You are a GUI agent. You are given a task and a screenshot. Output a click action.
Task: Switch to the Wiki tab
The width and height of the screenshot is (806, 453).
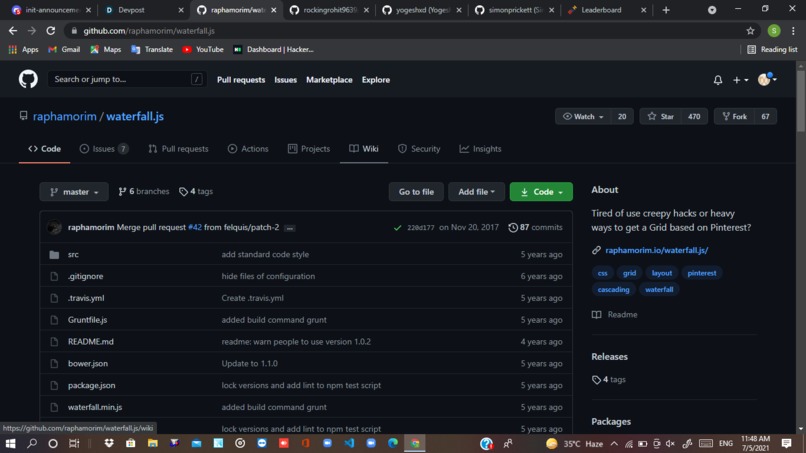364,149
